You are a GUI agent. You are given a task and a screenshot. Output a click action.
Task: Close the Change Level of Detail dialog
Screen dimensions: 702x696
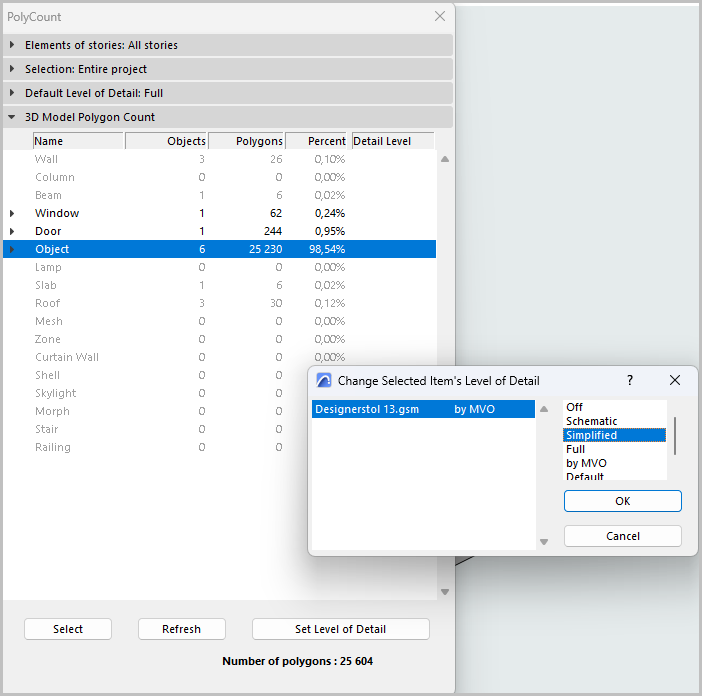click(675, 381)
